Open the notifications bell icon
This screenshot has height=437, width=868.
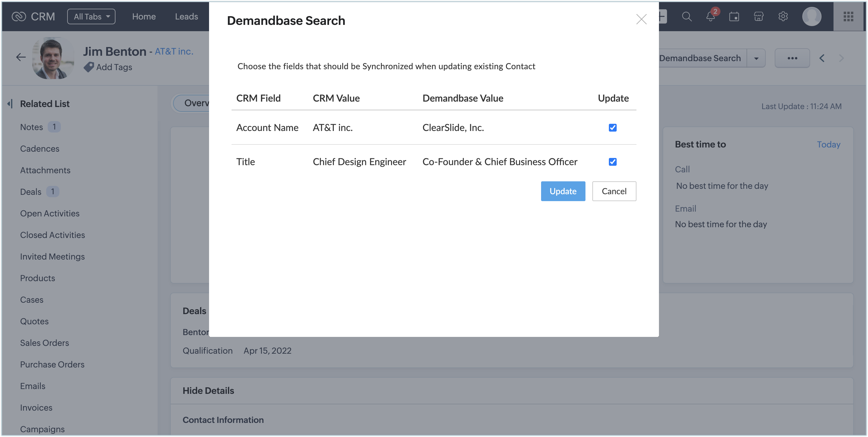pos(710,16)
